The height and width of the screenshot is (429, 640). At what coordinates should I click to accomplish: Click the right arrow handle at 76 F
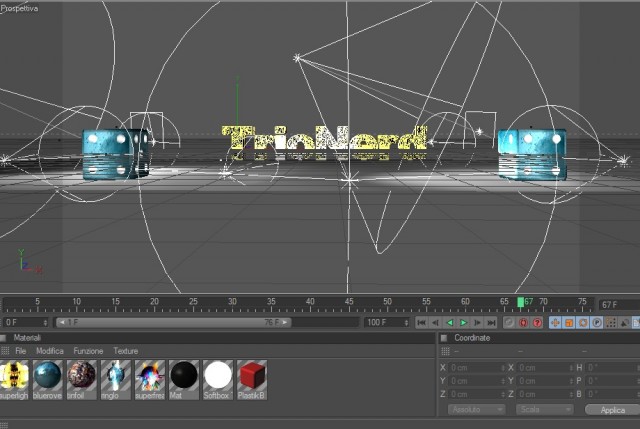click(x=284, y=322)
